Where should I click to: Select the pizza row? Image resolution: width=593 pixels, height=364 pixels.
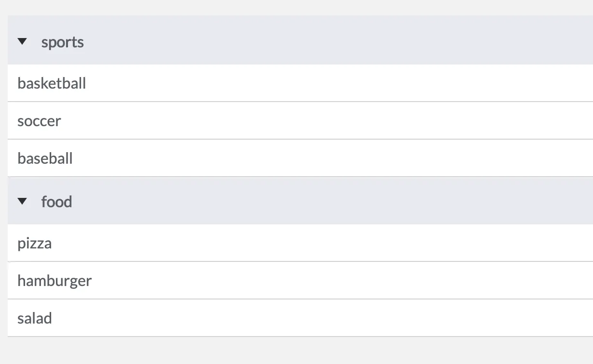[x=300, y=243]
